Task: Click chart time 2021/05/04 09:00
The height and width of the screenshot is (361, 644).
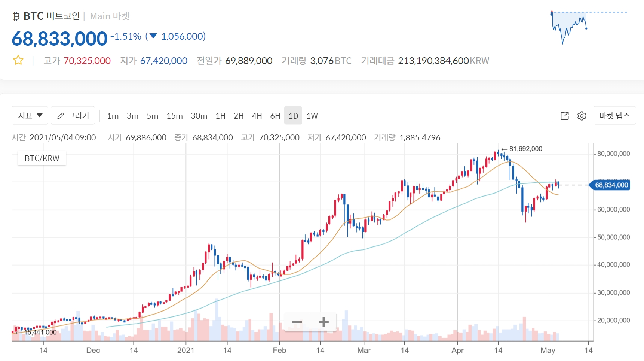Action: tap(63, 137)
